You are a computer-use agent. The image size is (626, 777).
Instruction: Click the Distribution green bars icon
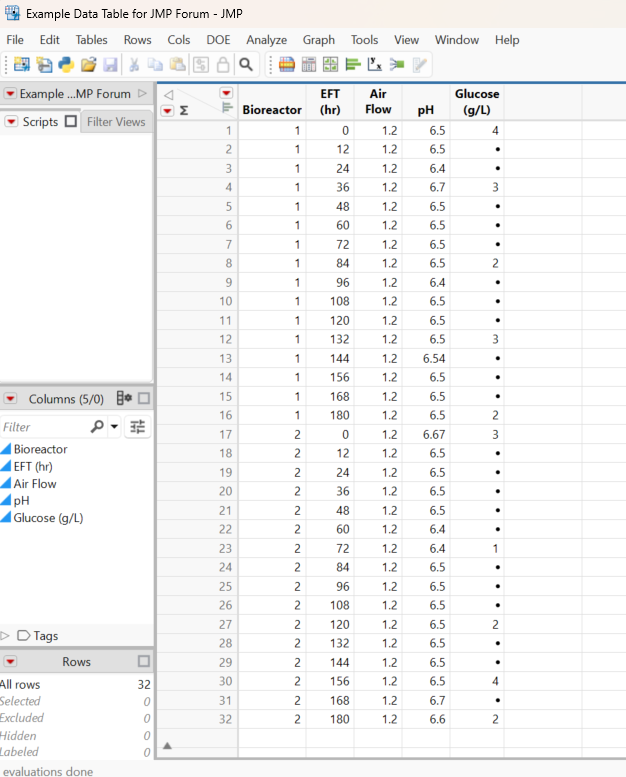coord(353,64)
